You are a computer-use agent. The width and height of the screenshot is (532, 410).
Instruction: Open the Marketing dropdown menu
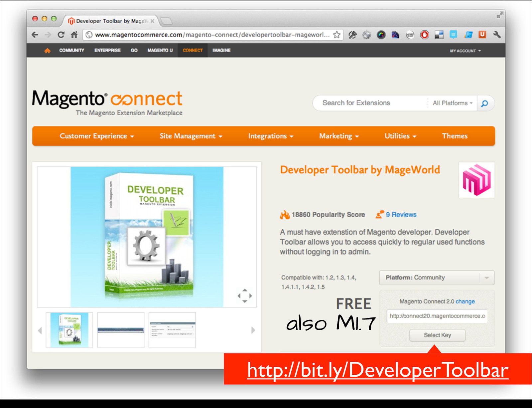point(339,136)
